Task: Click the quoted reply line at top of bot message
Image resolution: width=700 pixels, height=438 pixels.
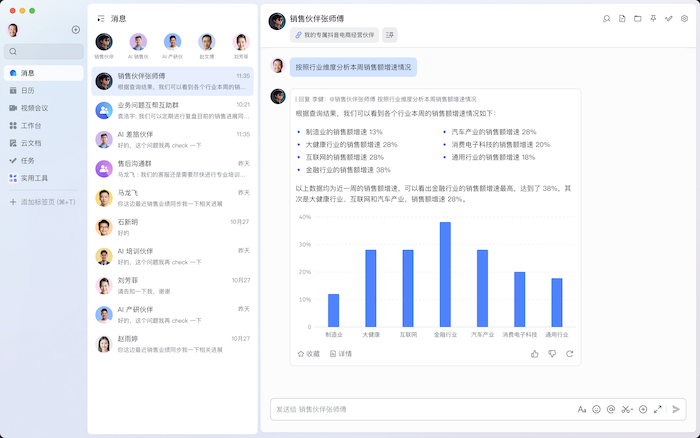Action: (386, 99)
